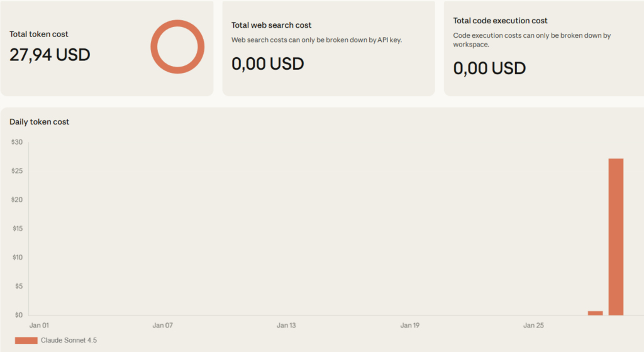Viewport: 644px width, 352px height.
Task: Click the Jan 07 x-axis label
Action: click(x=162, y=326)
